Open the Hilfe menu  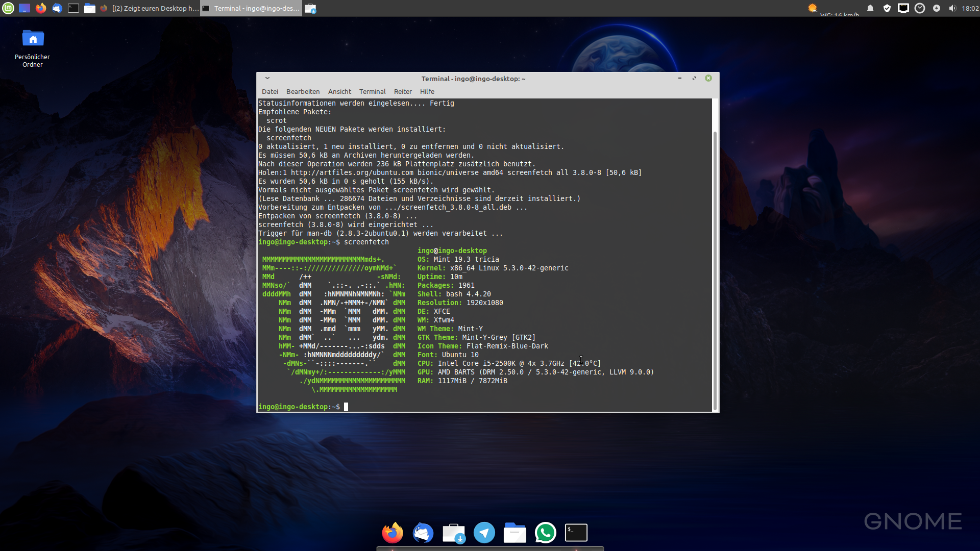coord(427,92)
